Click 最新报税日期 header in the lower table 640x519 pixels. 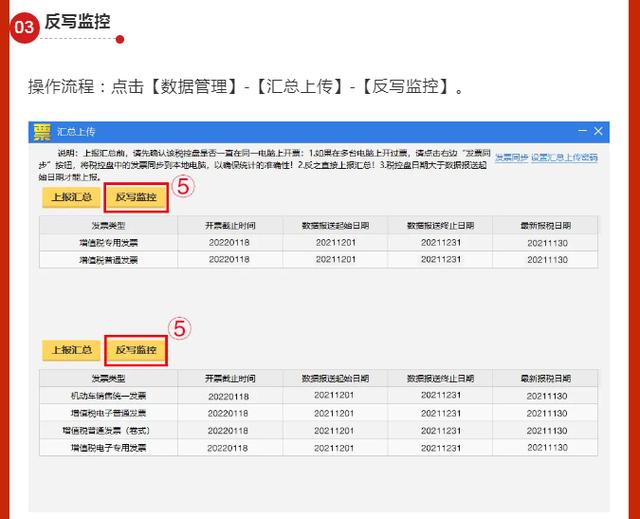[546, 379]
